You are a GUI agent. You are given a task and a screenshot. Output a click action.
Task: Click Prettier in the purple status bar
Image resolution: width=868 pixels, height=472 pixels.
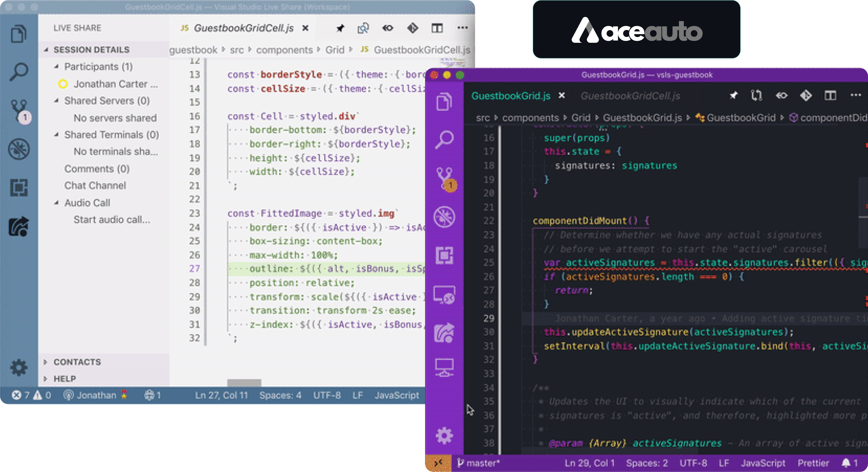[x=813, y=463]
